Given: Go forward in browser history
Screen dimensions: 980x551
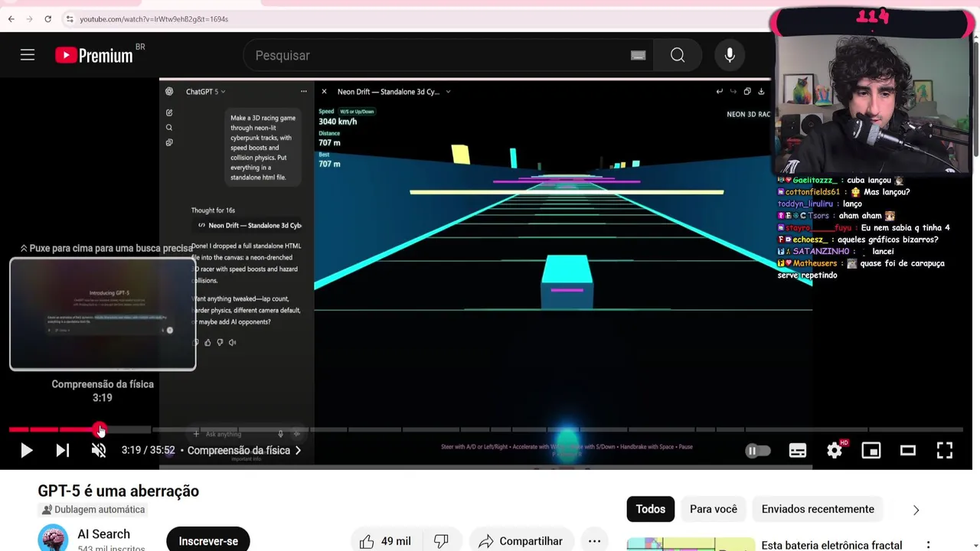Looking at the screenshot, I should point(29,18).
